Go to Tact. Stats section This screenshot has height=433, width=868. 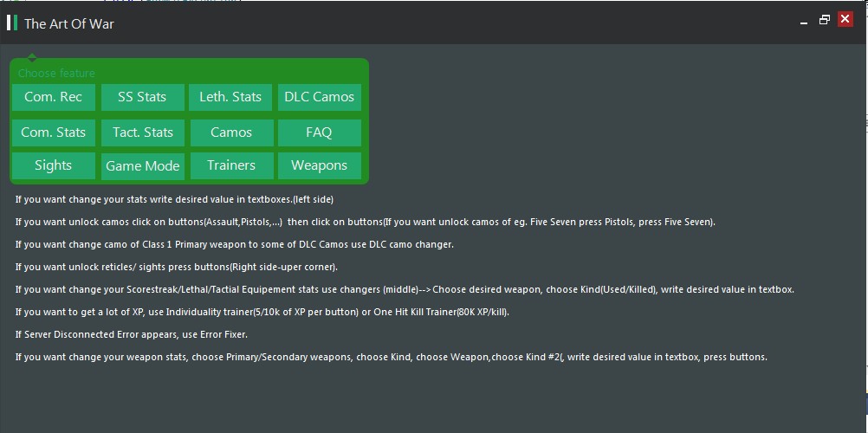[x=142, y=132]
